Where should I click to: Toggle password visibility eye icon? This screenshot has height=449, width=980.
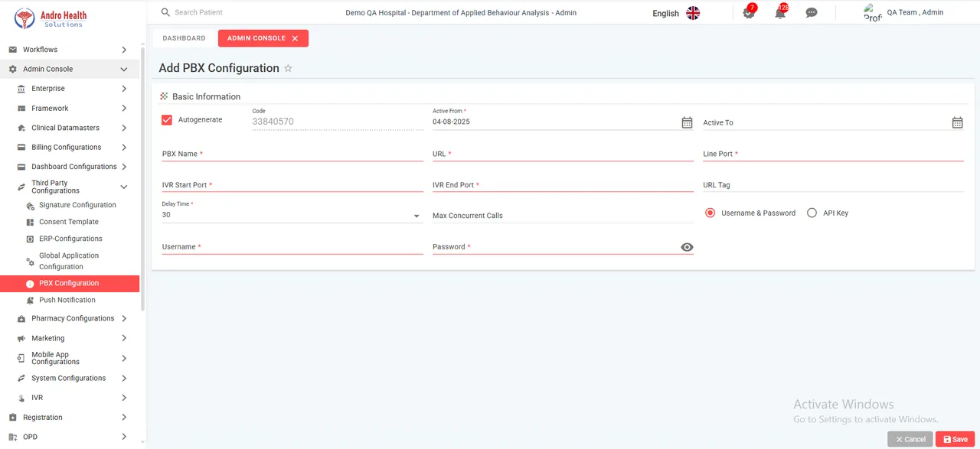pos(687,247)
